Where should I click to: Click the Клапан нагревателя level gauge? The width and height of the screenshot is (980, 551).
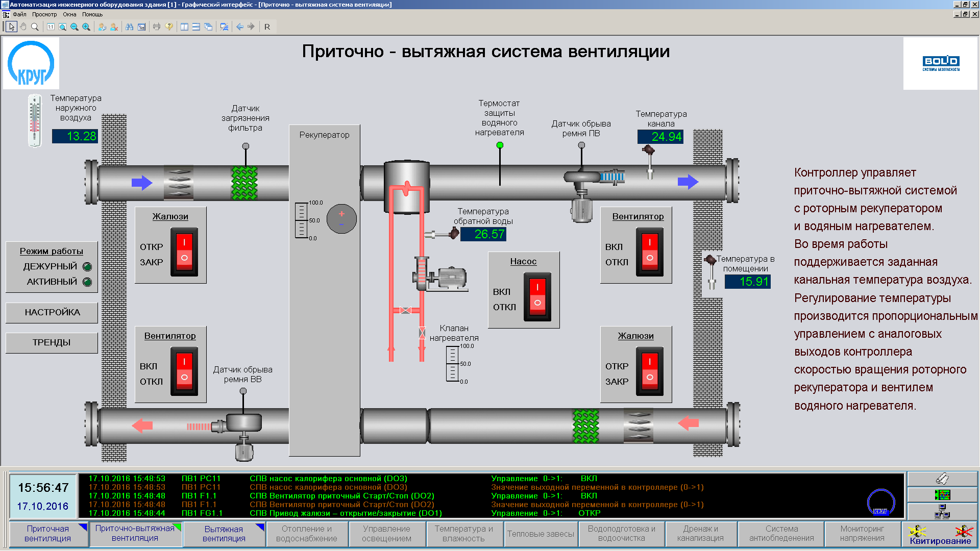[x=452, y=364]
